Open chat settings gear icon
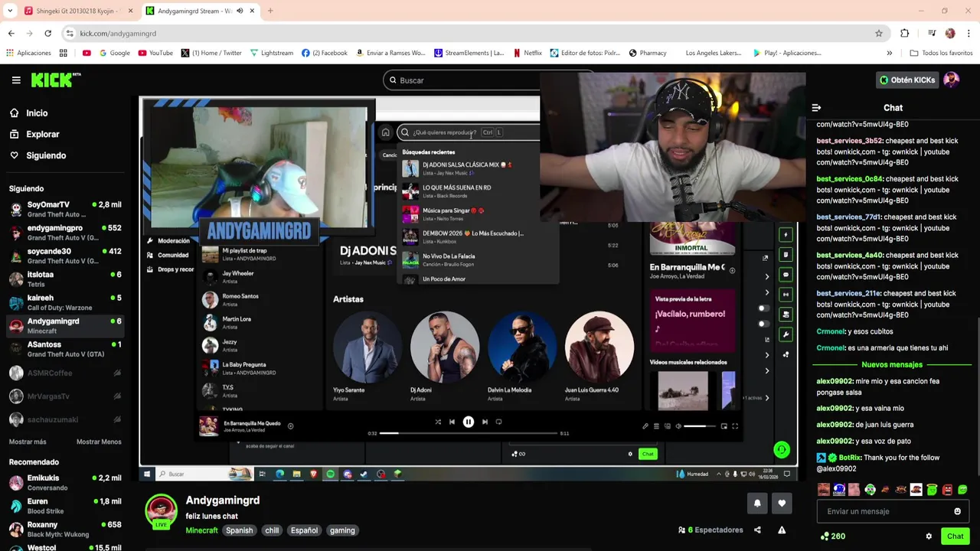980x551 pixels. [929, 536]
